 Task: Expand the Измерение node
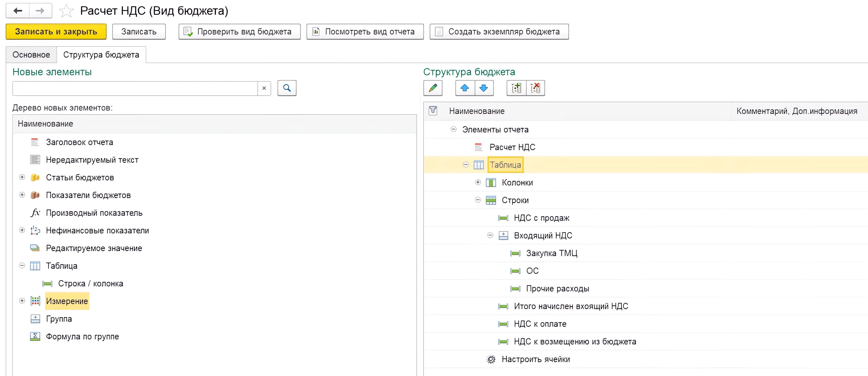(x=22, y=301)
